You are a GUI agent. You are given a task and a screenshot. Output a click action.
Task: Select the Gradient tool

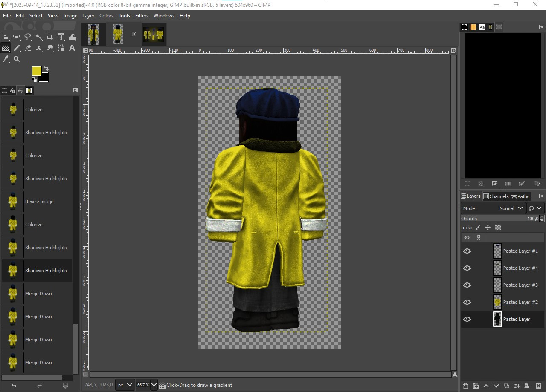pyautogui.click(x=6, y=48)
